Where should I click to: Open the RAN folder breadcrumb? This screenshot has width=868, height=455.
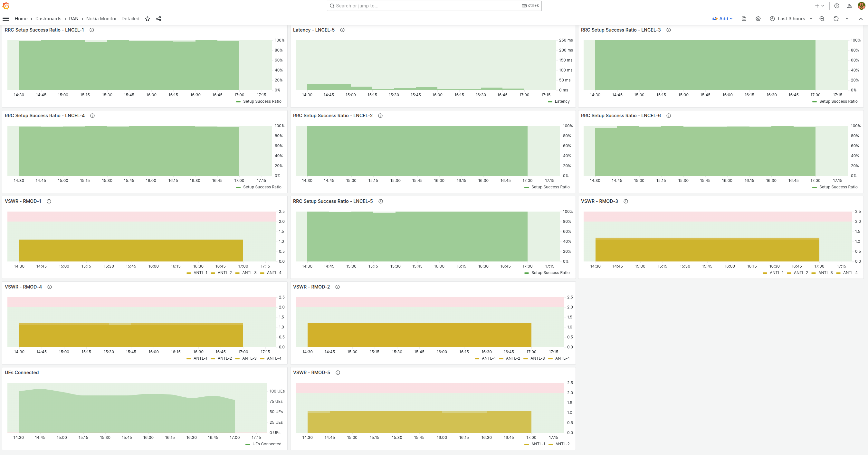74,19
